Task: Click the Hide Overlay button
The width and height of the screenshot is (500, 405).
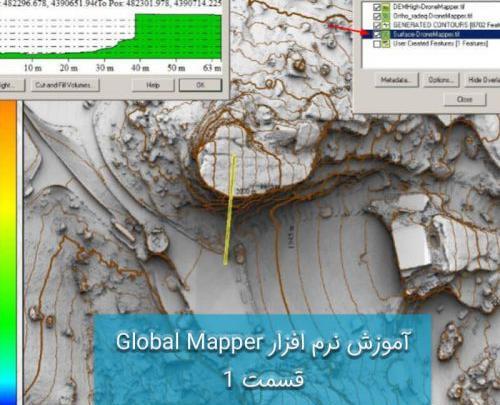Action: point(482,80)
